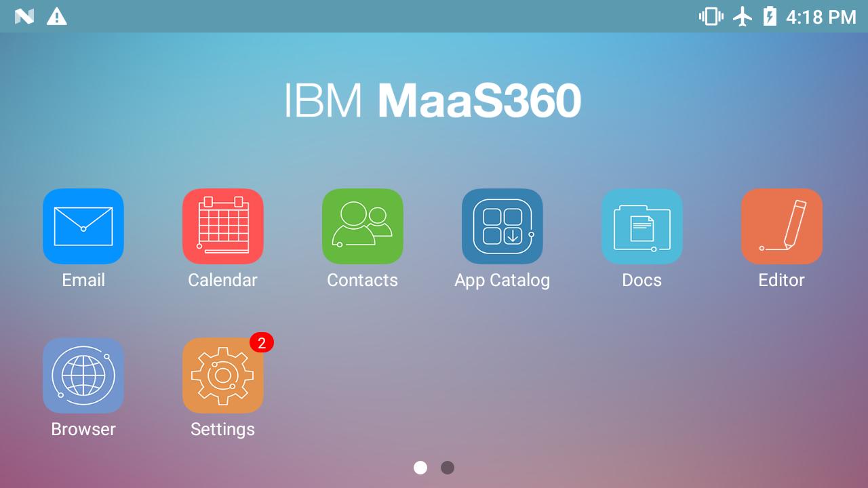Tap the Settings label text
This screenshot has width=868, height=488.
223,430
